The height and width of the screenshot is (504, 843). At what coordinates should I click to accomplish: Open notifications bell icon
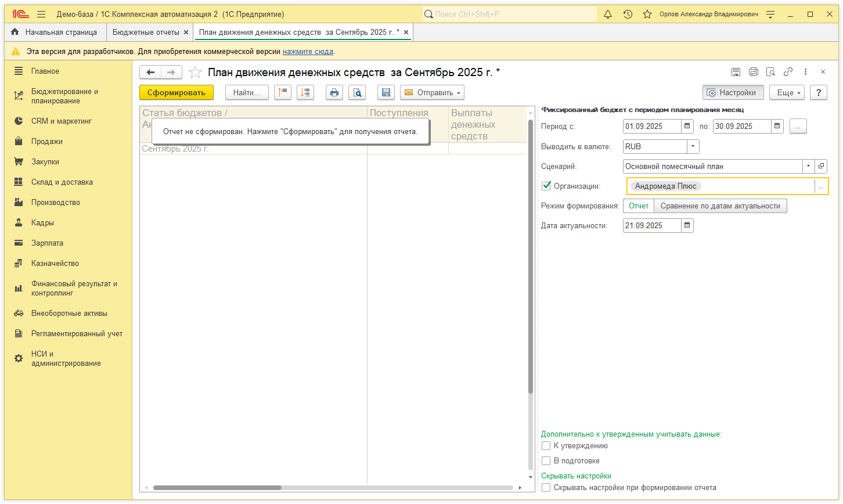click(x=608, y=14)
